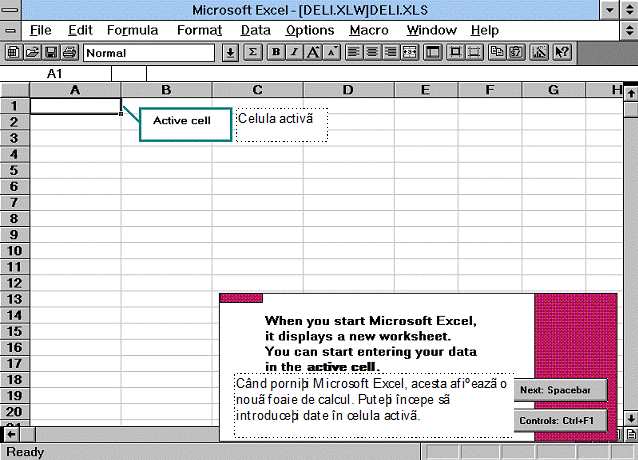This screenshot has height=460, width=638.
Task: Click the A1 cell reference box
Action: click(55, 74)
